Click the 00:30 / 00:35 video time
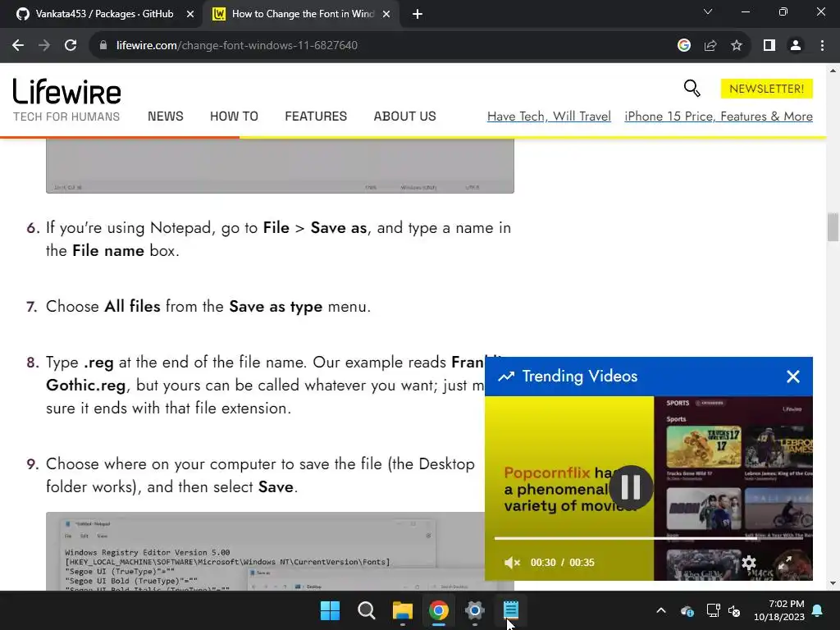Screen dimensions: 840x630 pyautogui.click(x=563, y=563)
